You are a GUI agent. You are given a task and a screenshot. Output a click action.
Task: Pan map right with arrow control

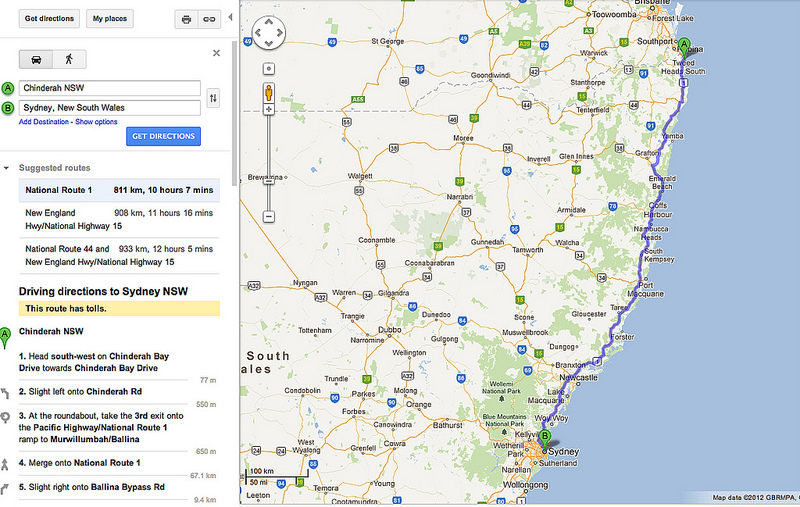[280, 33]
